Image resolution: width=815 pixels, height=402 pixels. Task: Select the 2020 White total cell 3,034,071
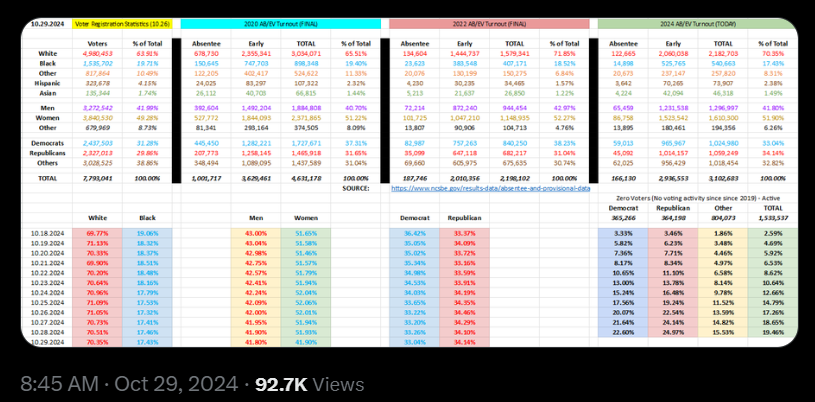306,54
